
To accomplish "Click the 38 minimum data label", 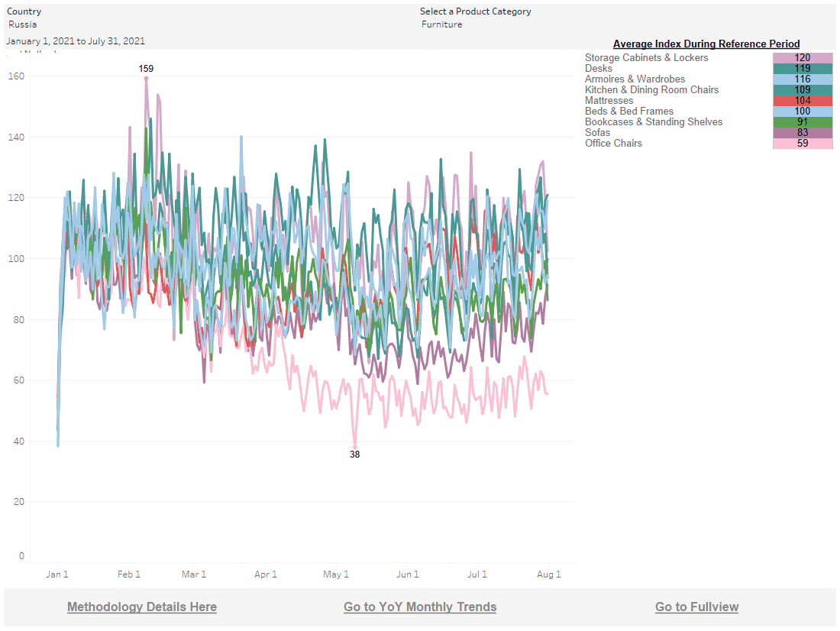I will (x=354, y=455).
